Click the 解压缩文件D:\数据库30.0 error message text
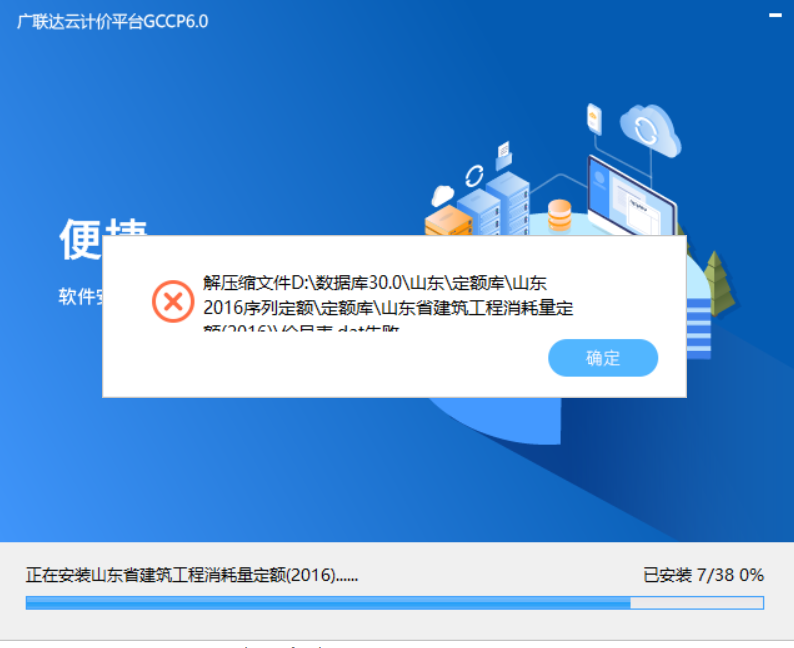 (388, 302)
